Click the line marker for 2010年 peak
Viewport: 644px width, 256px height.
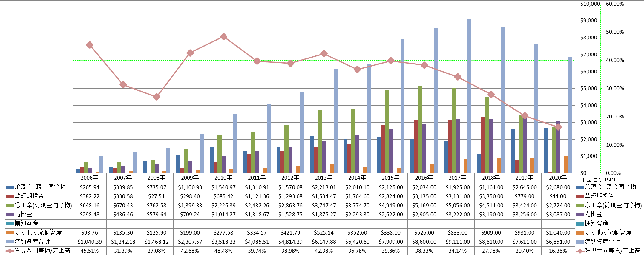point(223,37)
